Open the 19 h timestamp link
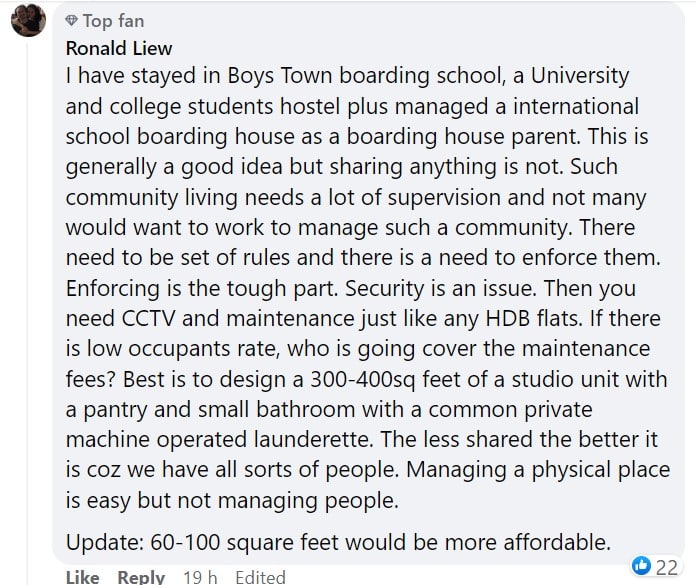The height and width of the screenshot is (585, 696). point(200,577)
